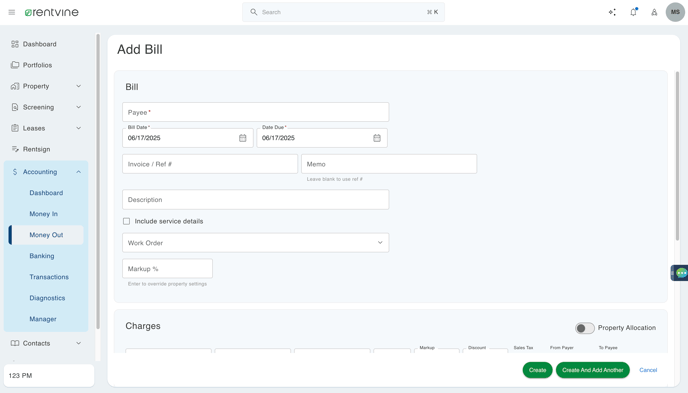Open the Bill Date calendar picker
Viewport: 688px width, 393px height.
coord(243,138)
